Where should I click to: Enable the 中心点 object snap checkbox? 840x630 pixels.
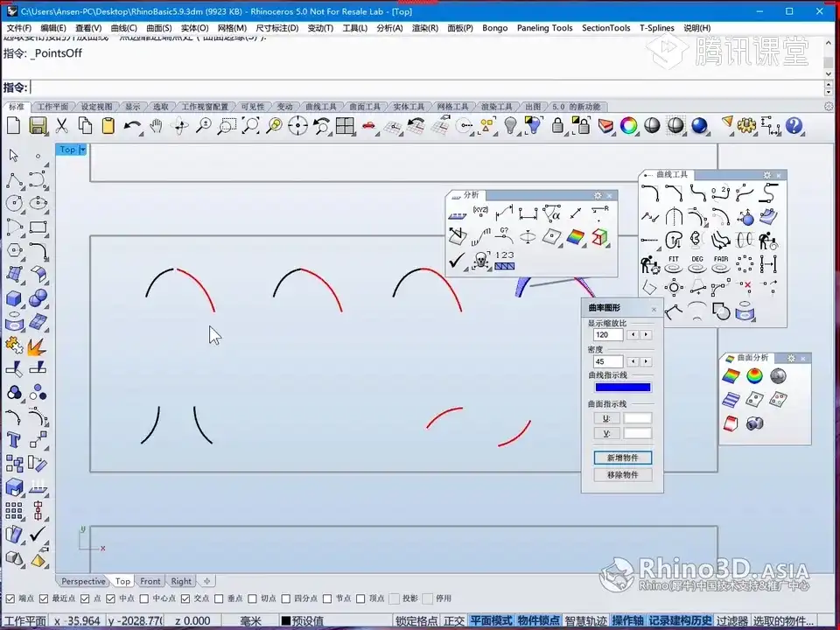point(145,598)
